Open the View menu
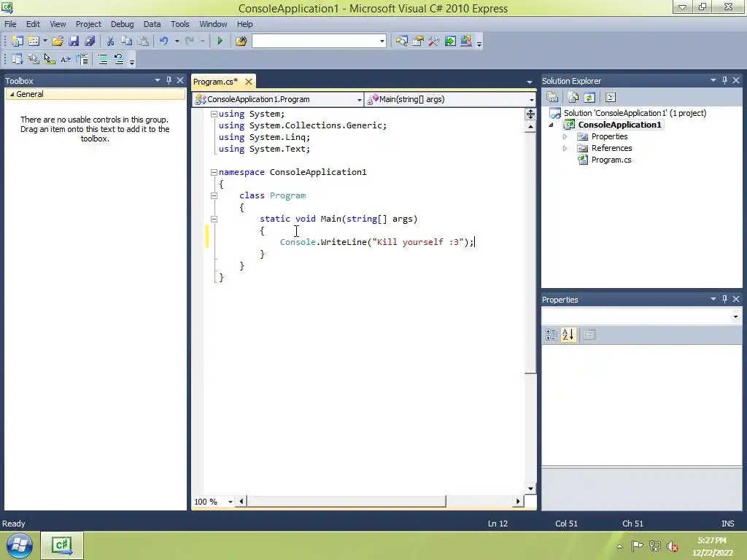747x560 pixels. pos(58,24)
